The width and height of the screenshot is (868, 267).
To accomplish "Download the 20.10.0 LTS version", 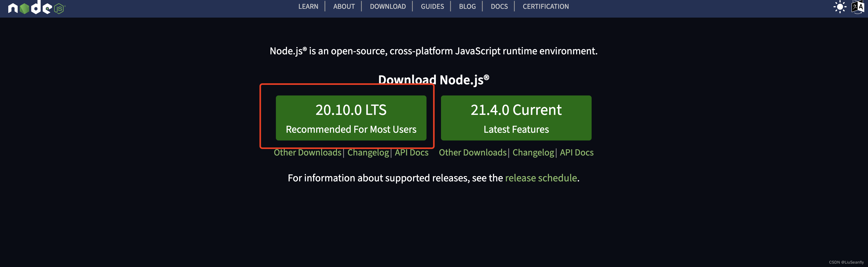I will point(351,118).
